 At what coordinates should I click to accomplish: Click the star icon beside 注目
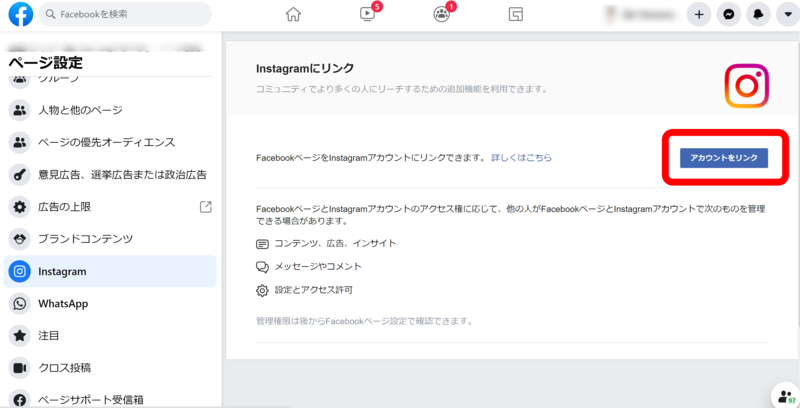click(20, 336)
